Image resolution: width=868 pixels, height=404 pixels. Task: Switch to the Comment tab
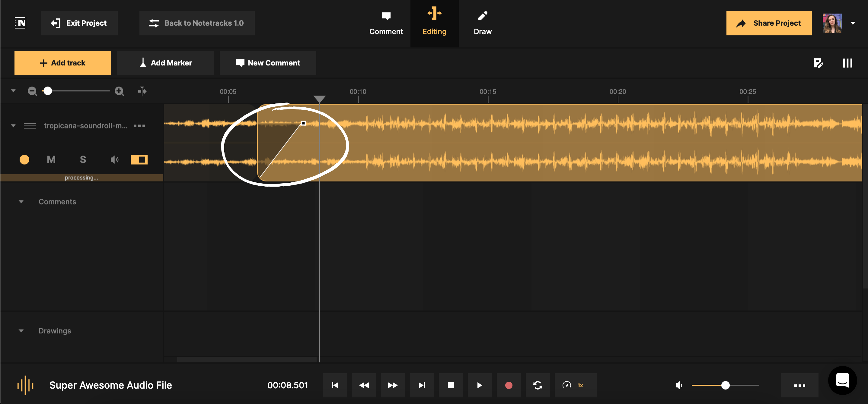pos(386,23)
